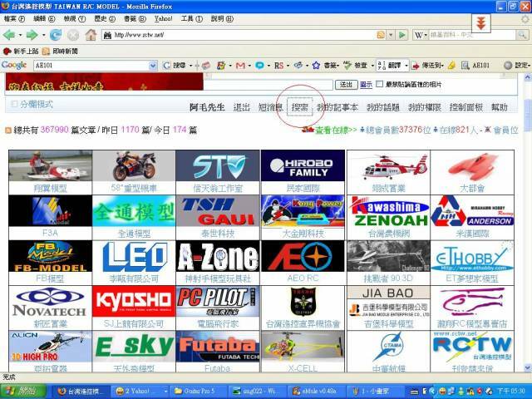Expand the Back button history dropdown arrow
Image resolution: width=532 pixels, height=399 pixels.
point(20,35)
